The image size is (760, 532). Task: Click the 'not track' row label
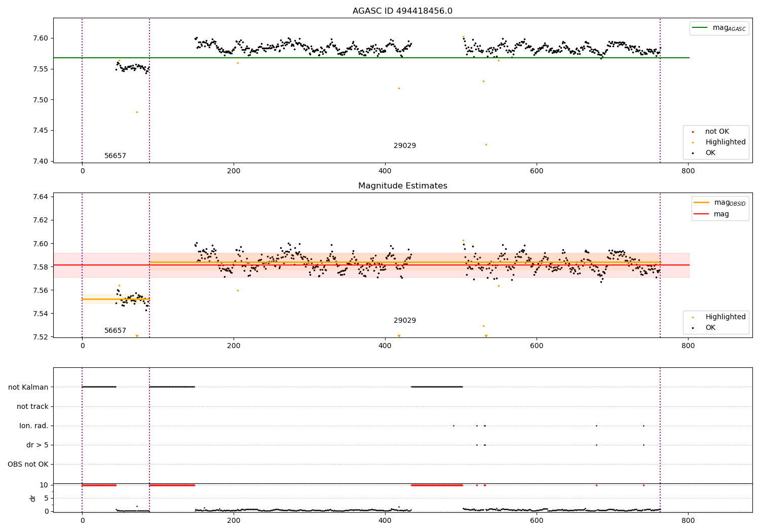tap(32, 406)
